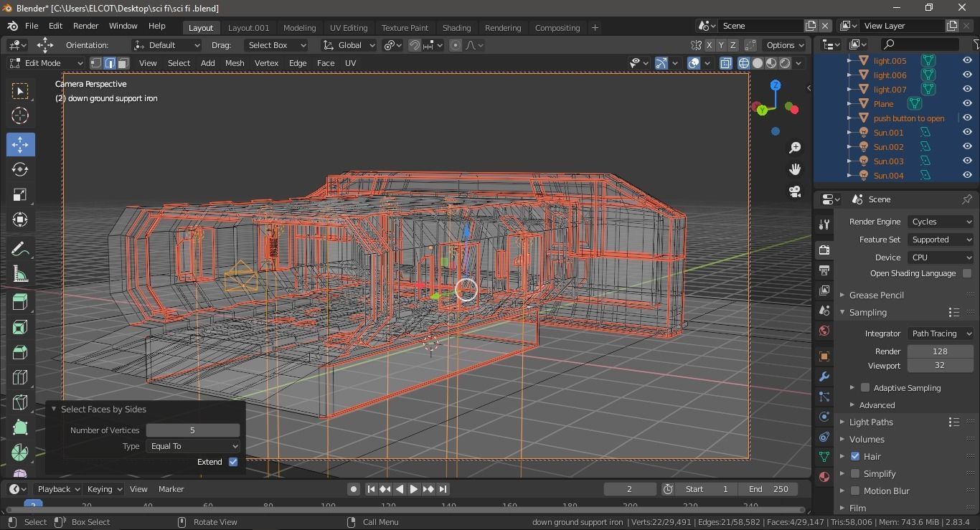Collapse the Sampling panel
The width and height of the screenshot is (980, 530).
point(867,312)
